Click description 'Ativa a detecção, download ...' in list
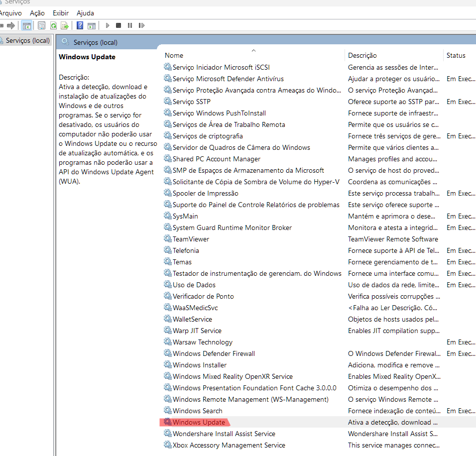Image resolution: width=476 pixels, height=456 pixels. coord(392,422)
